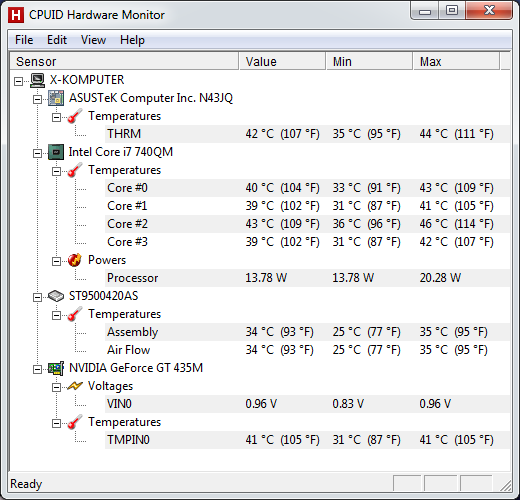This screenshot has width=520, height=500.
Task: Click the ASUSTeK motherboard icon
Action: pyautogui.click(x=56, y=98)
